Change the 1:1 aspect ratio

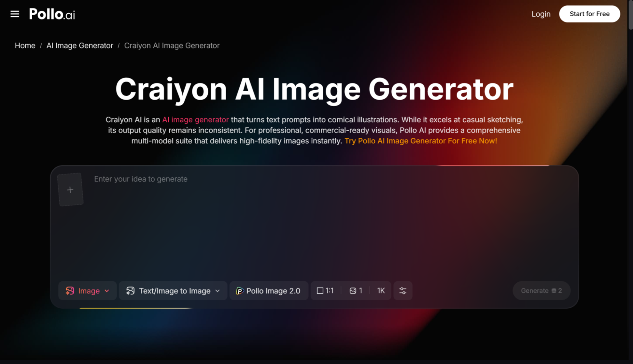click(325, 290)
